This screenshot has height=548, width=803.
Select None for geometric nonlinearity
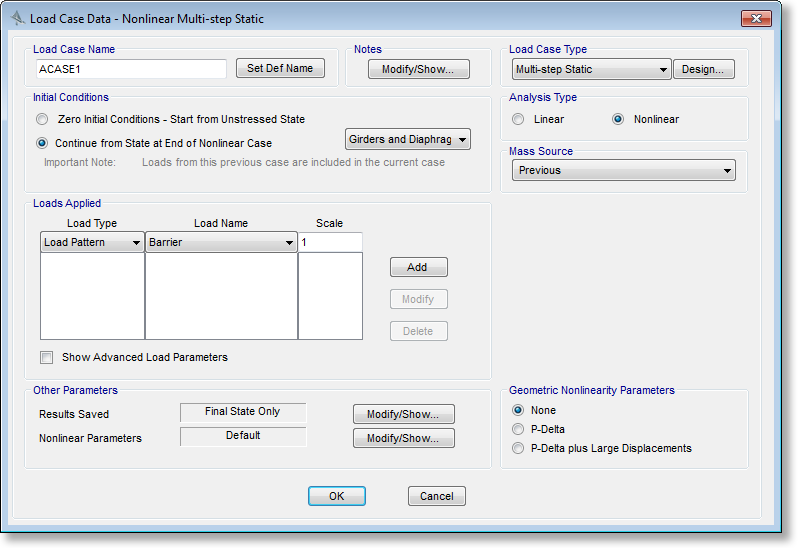(x=518, y=410)
